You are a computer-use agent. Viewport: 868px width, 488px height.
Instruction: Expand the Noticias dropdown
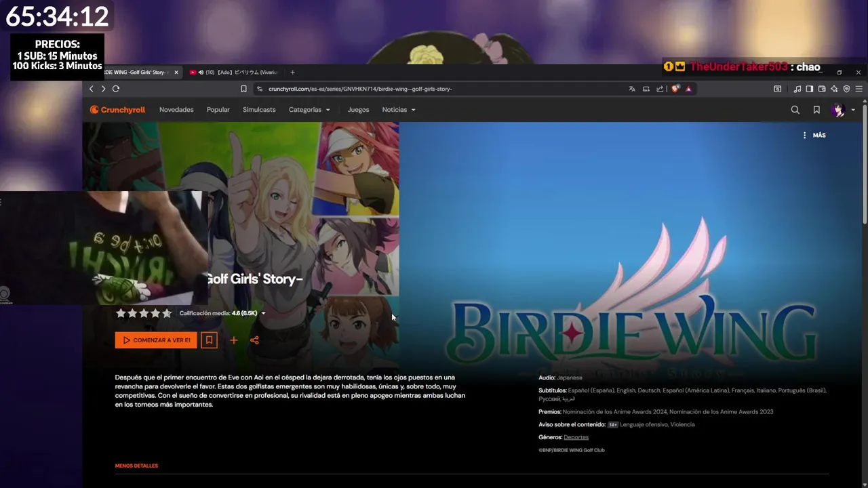[399, 110]
